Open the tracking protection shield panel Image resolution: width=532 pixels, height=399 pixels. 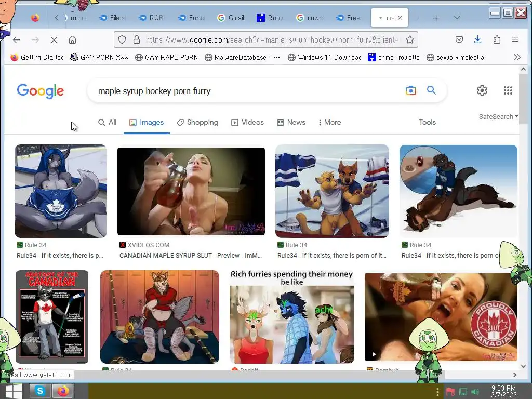122,39
